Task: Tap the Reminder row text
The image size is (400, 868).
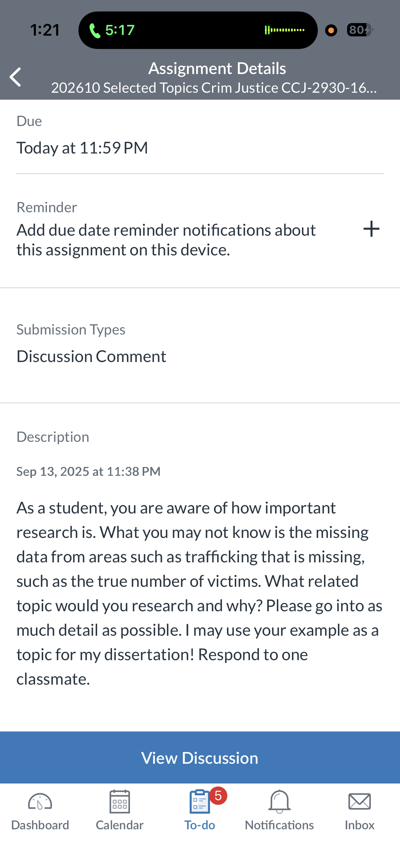Action: coord(166,240)
